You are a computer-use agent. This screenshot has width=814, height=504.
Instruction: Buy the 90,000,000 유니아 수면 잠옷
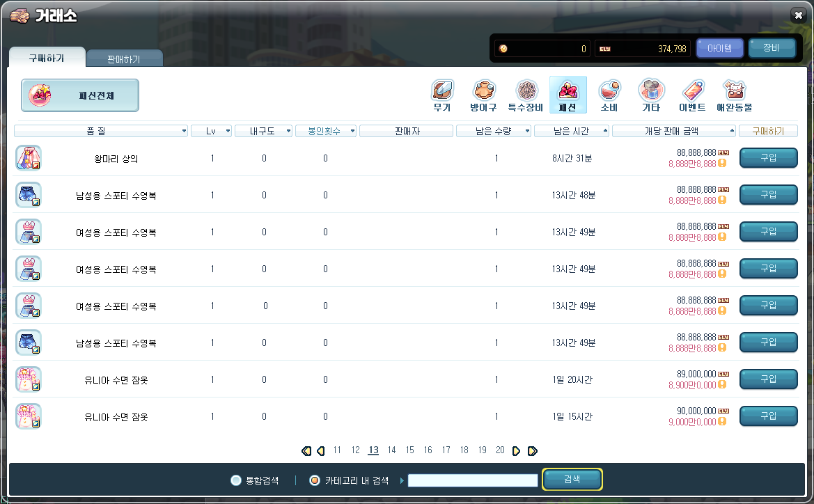pyautogui.click(x=768, y=416)
